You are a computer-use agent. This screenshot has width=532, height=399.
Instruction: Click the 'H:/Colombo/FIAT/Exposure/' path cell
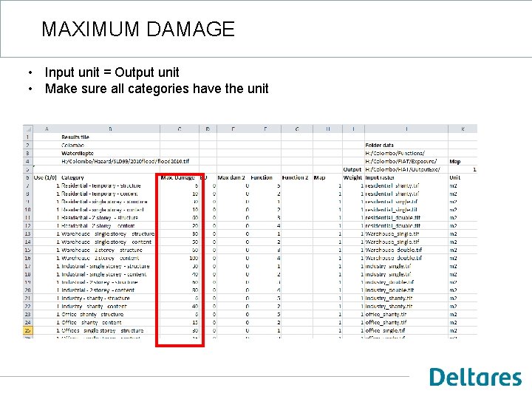click(x=401, y=162)
